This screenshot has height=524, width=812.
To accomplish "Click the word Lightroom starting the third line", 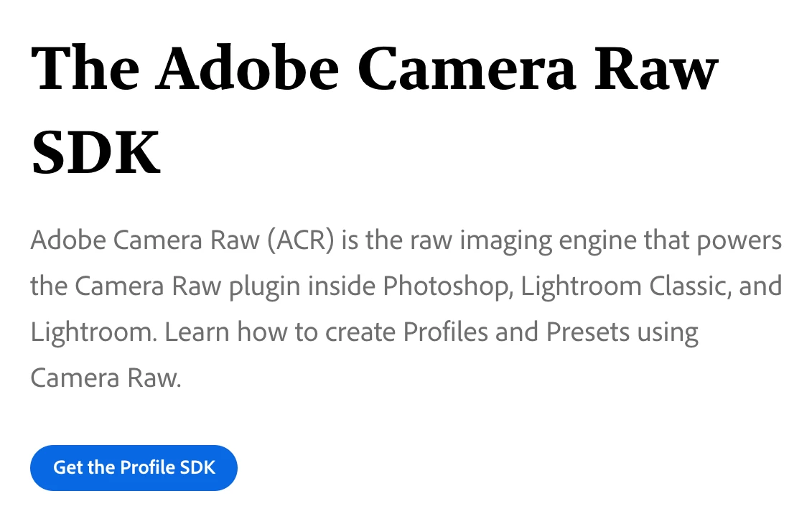I will (93, 333).
